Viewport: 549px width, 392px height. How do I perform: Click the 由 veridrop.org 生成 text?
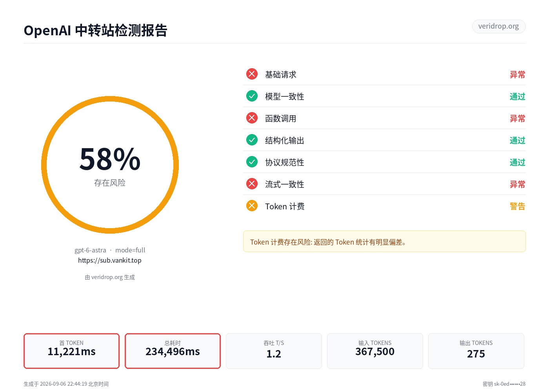pyautogui.click(x=110, y=277)
